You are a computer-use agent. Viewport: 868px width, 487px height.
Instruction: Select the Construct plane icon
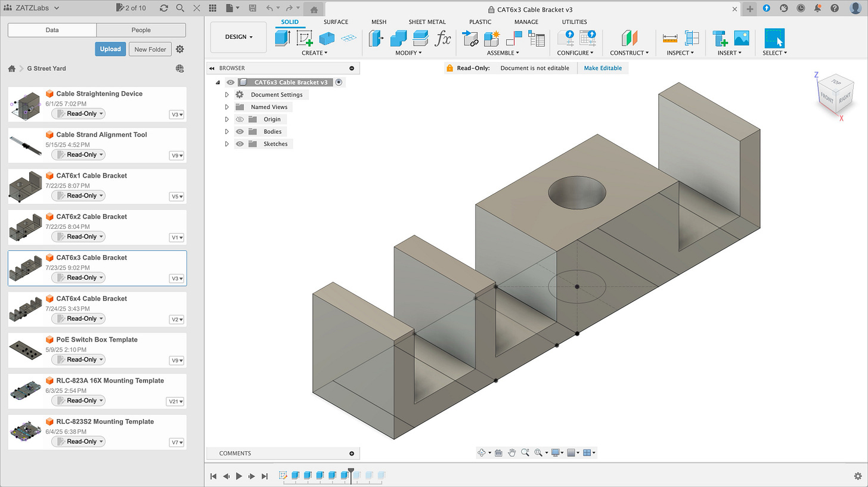630,38
